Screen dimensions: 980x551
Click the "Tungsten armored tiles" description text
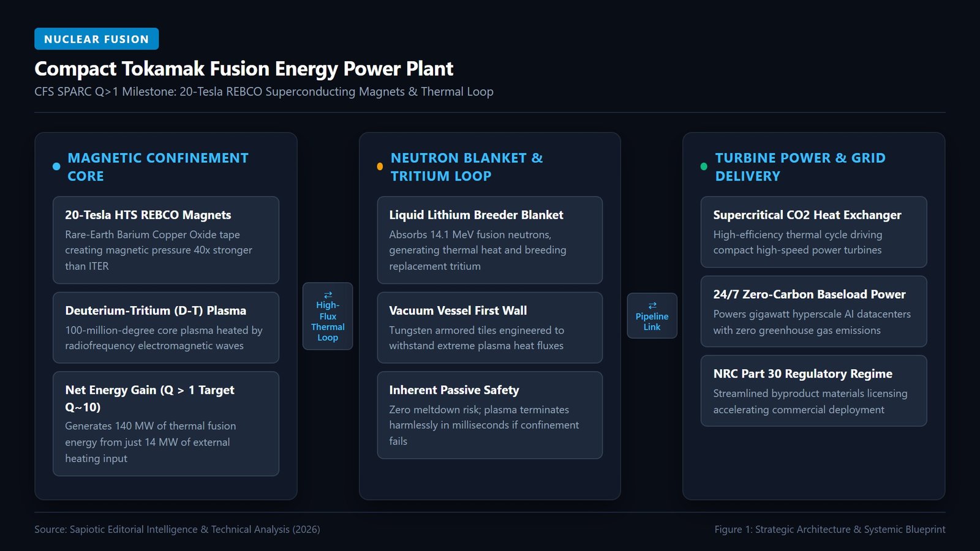(477, 338)
